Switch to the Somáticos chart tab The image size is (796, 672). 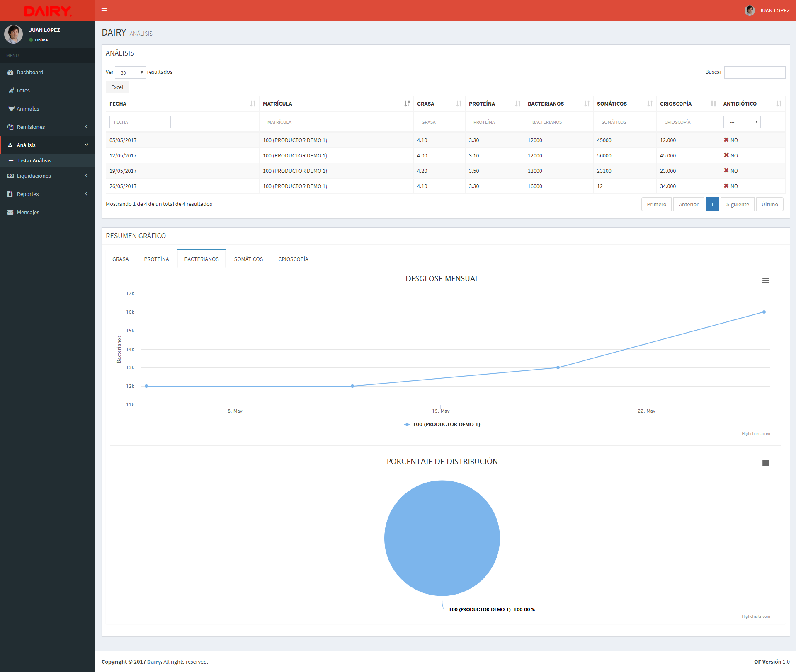click(x=248, y=259)
